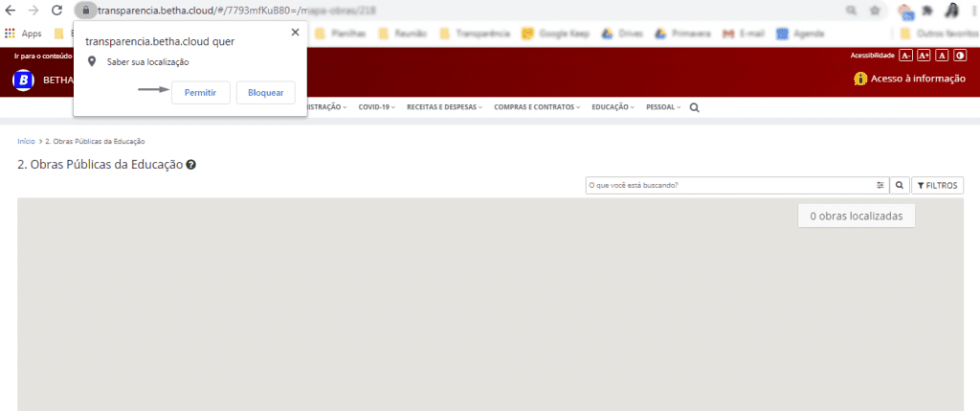Open advanced search options sliders icon
This screenshot has height=411, width=980.
(880, 185)
